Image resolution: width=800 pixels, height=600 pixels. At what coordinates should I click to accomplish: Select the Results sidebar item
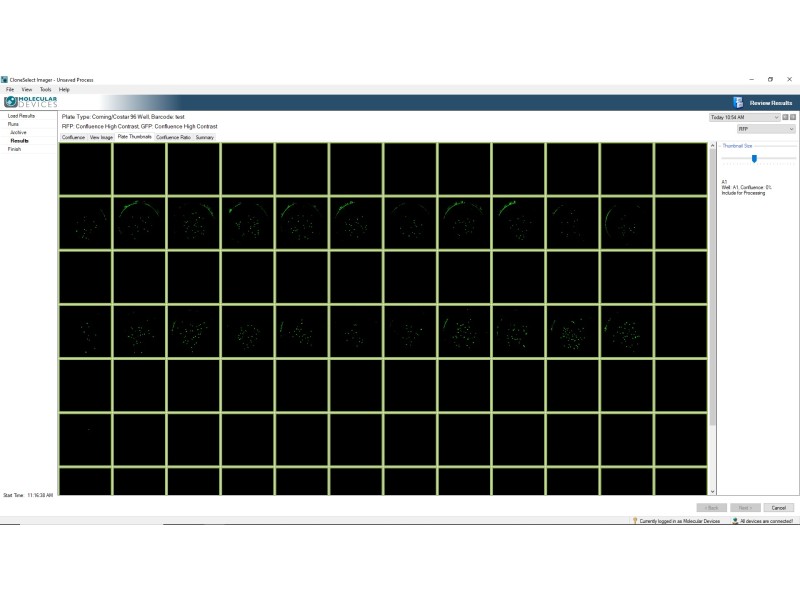[x=19, y=141]
